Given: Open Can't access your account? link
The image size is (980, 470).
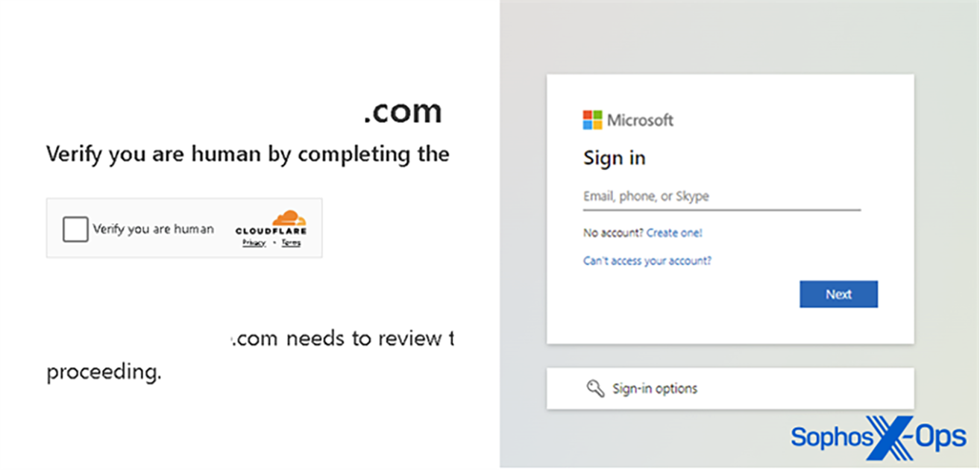Looking at the screenshot, I should (x=647, y=261).
